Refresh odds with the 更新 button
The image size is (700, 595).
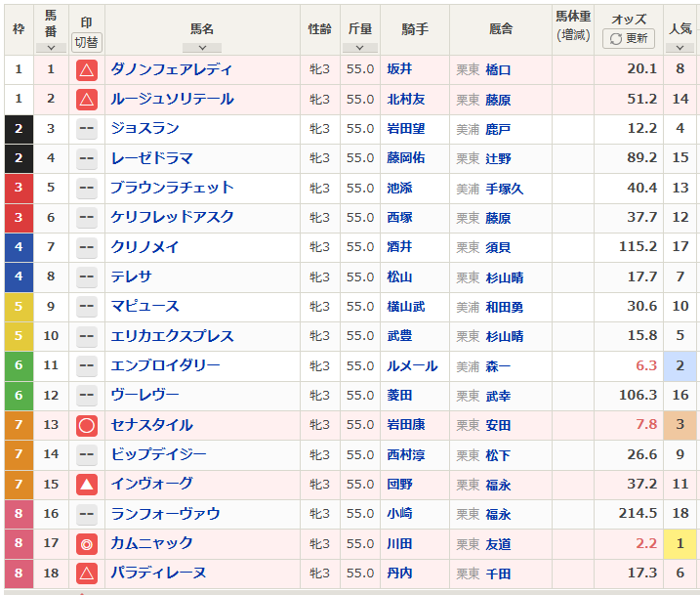pyautogui.click(x=628, y=38)
